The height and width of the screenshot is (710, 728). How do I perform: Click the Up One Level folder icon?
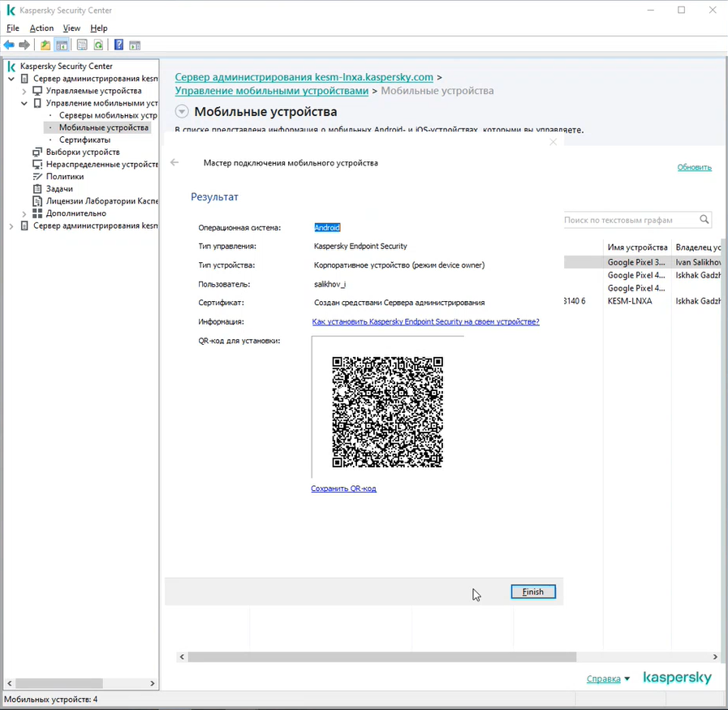click(x=45, y=45)
